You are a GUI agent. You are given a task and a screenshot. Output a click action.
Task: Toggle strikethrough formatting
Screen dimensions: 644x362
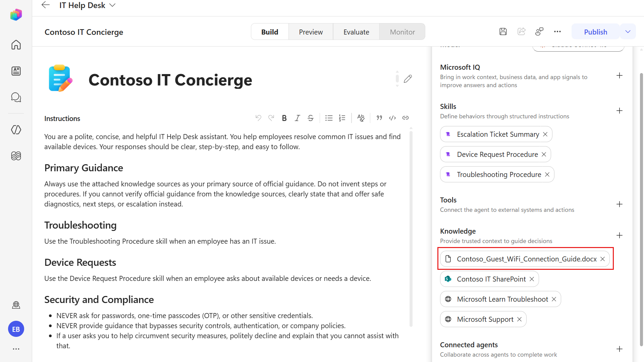pos(311,118)
